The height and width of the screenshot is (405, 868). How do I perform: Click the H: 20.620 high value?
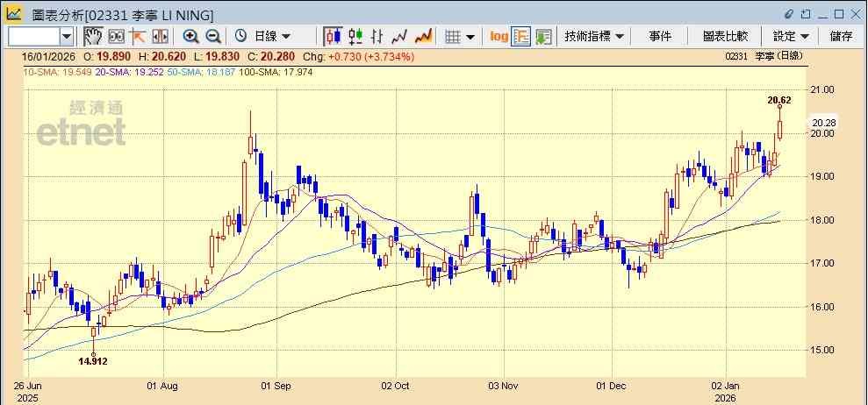click(162, 56)
